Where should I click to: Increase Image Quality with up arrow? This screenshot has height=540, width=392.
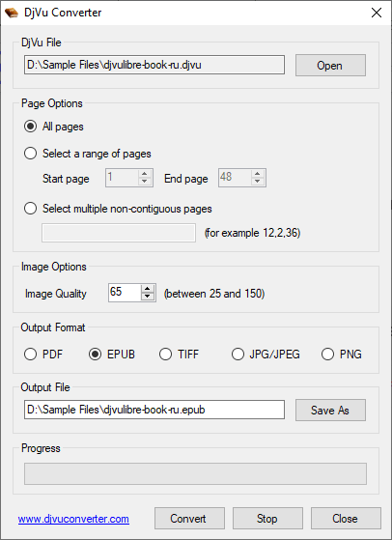[x=148, y=289]
